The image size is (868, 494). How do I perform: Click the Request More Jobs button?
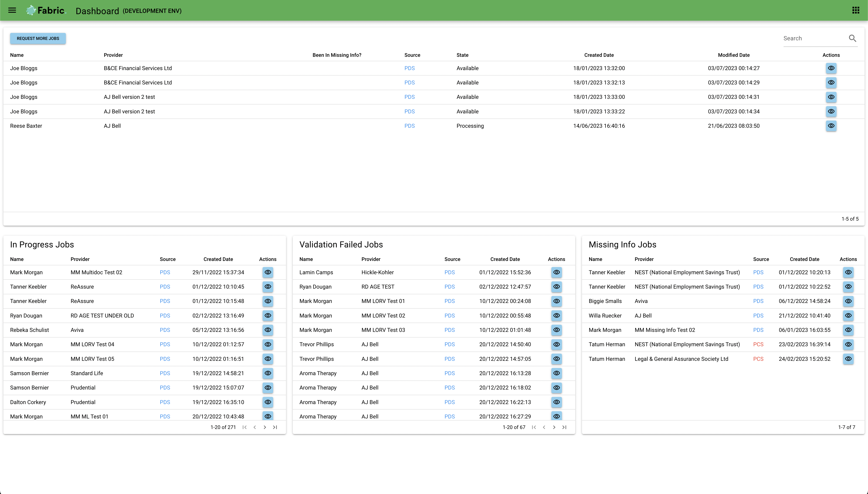coord(38,38)
